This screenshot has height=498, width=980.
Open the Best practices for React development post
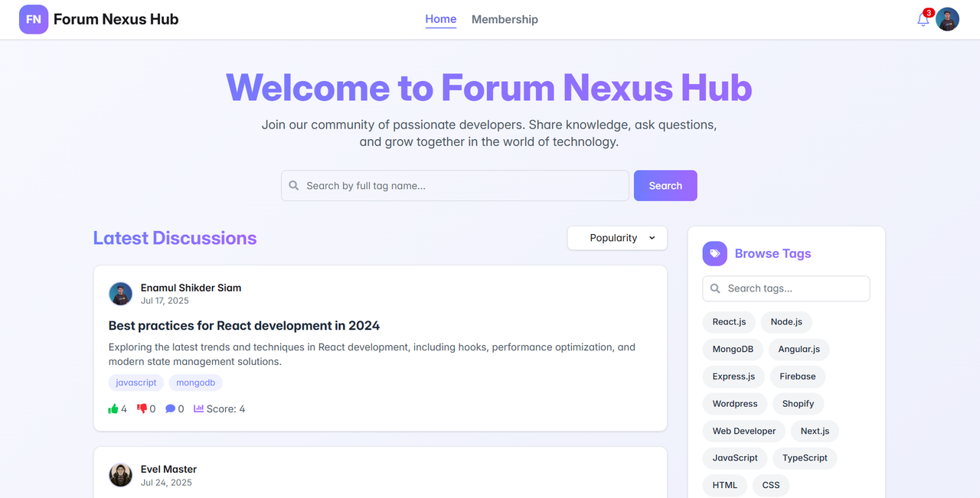(x=244, y=325)
